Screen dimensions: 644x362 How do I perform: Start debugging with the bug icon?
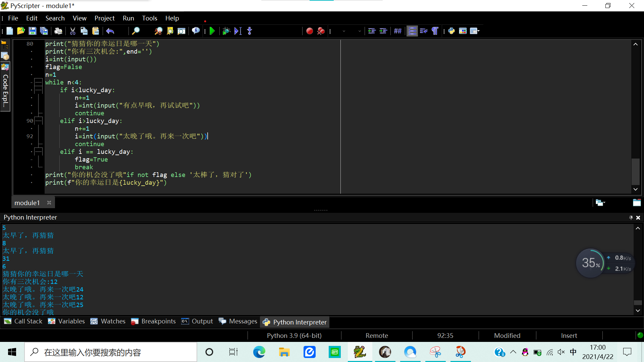(226, 31)
